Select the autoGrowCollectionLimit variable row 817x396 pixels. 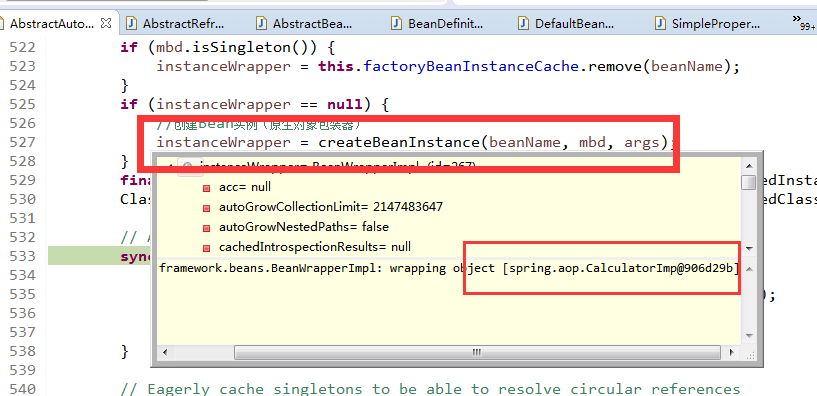pyautogui.click(x=331, y=207)
